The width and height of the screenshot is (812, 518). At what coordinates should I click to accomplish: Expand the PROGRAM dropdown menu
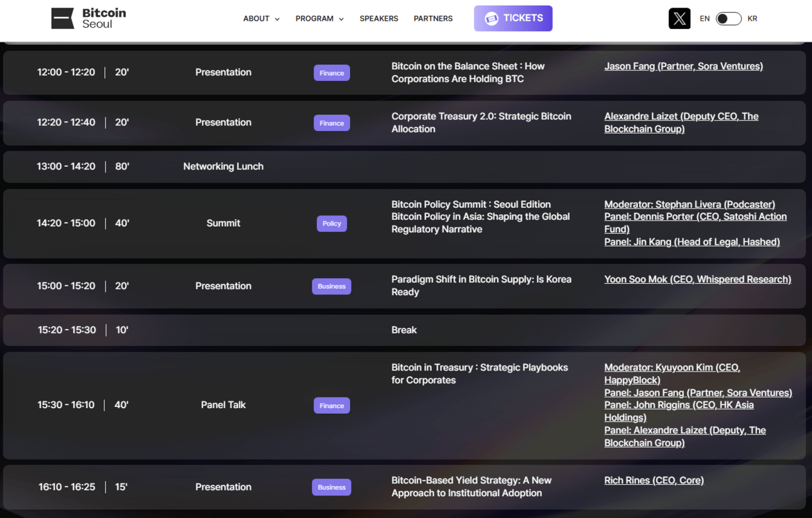320,19
